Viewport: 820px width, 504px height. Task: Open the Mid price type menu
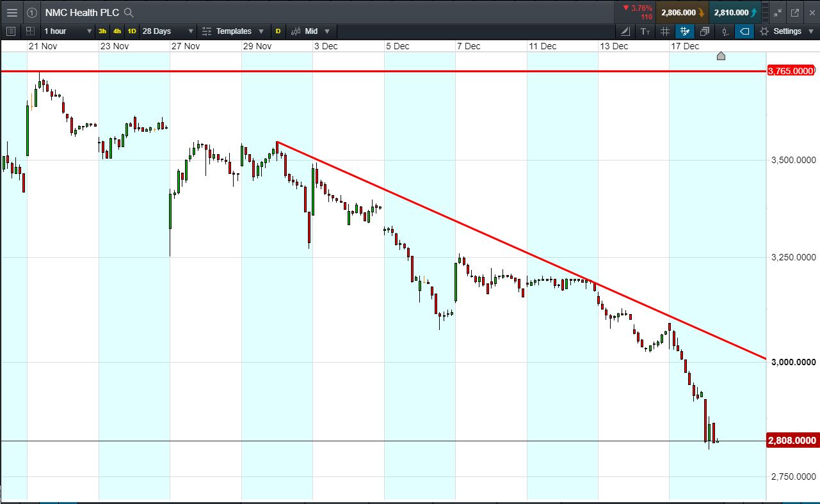pos(310,31)
